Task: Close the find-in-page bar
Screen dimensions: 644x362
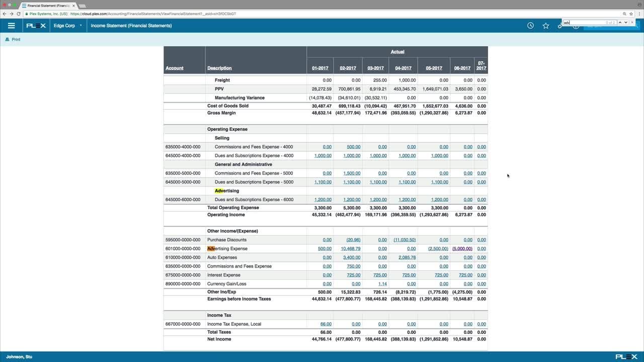Action: [x=632, y=22]
